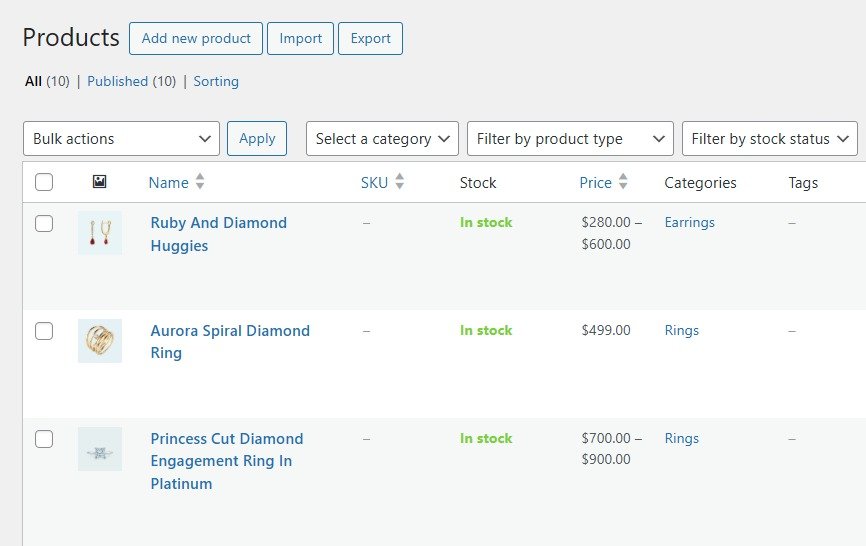Click the Name column sort arrows
This screenshot has width=866, height=546.
click(x=200, y=182)
